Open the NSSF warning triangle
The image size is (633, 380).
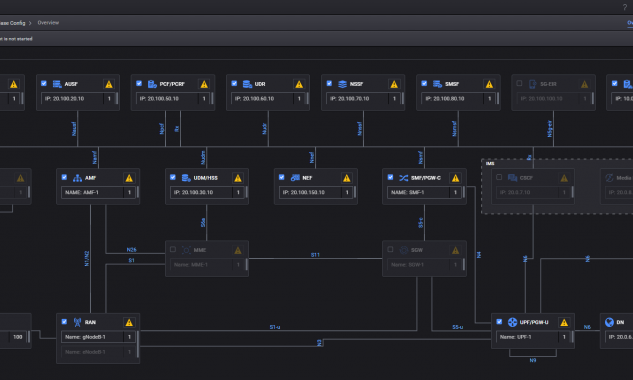pos(394,84)
